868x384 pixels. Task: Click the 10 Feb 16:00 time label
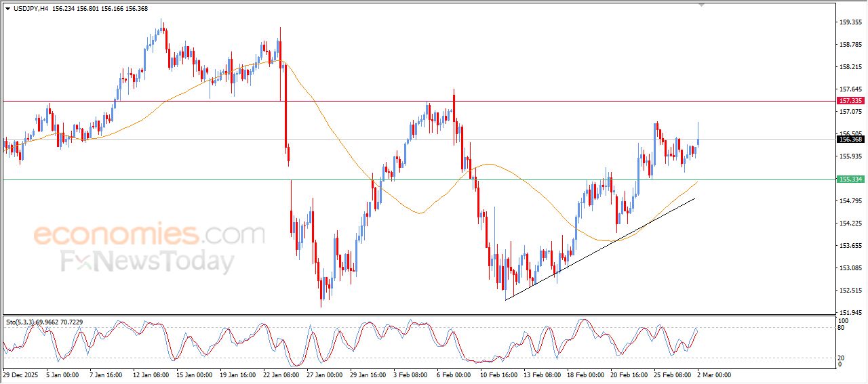(499, 375)
